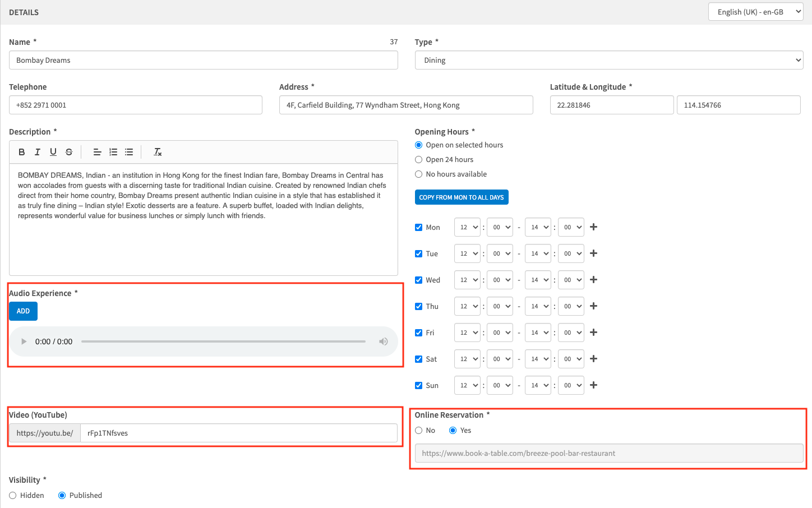Choose No for Online Reservation

point(419,431)
